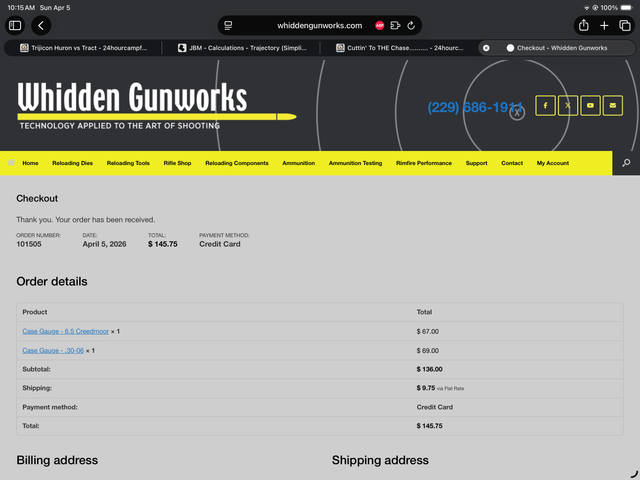Open Support menu
This screenshot has width=640, height=480.
476,163
